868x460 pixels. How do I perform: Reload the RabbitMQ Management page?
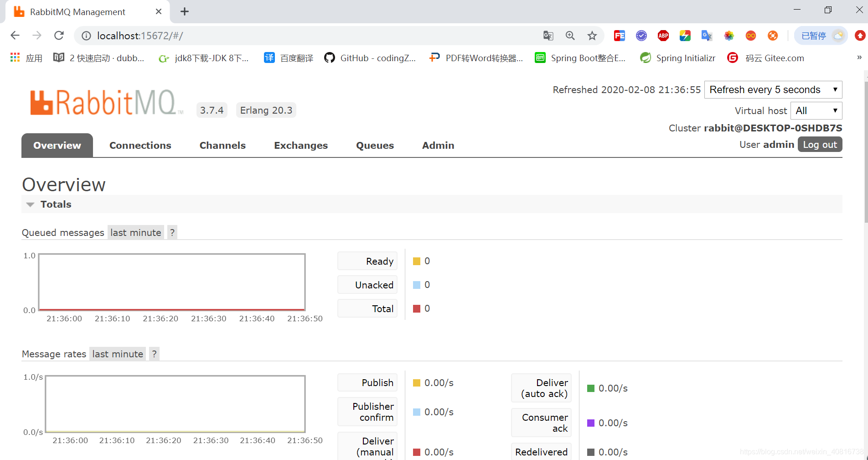click(59, 35)
